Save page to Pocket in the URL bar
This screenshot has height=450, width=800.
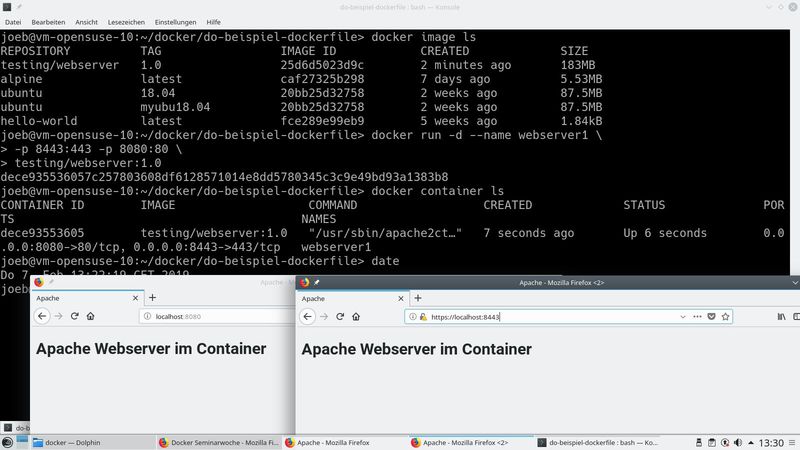point(711,316)
